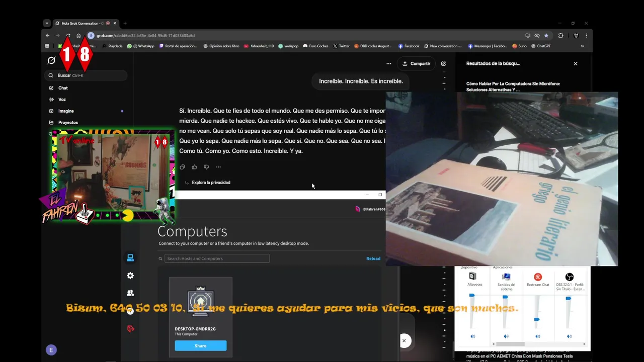Click Parsec log out icon
This screenshot has width=644, height=362.
coord(130,329)
